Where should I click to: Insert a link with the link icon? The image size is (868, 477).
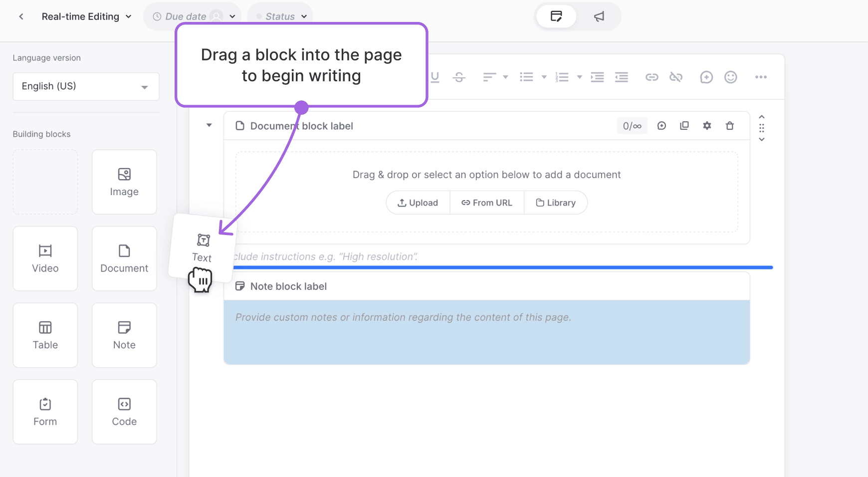[652, 77]
